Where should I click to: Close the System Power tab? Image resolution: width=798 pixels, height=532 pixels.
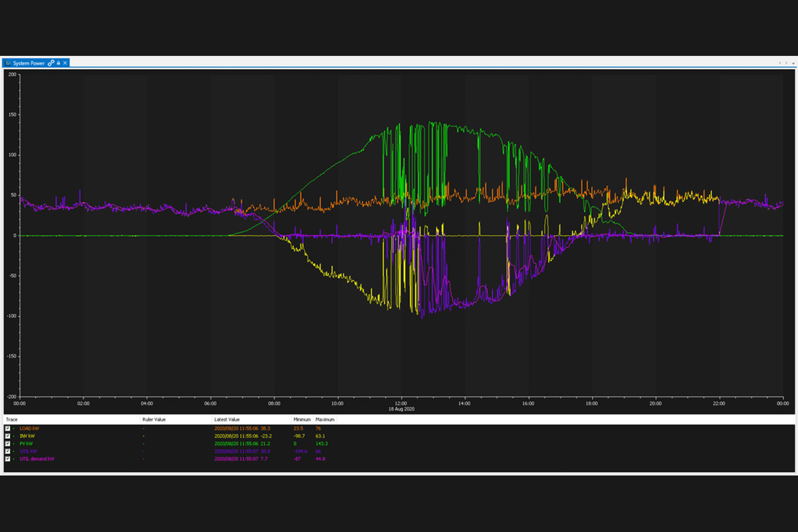[65, 63]
